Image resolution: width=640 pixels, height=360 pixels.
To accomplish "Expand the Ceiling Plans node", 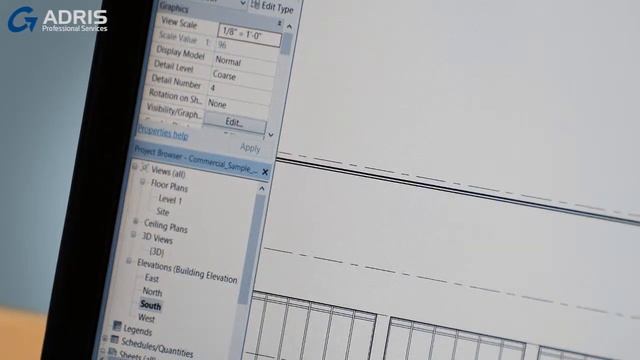I will pyautogui.click(x=136, y=221).
